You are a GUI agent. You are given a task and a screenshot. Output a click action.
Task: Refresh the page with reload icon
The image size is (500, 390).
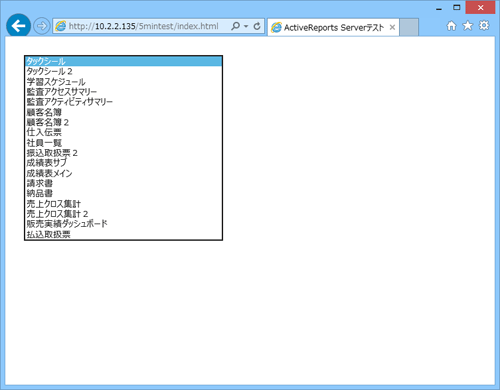pos(257,26)
